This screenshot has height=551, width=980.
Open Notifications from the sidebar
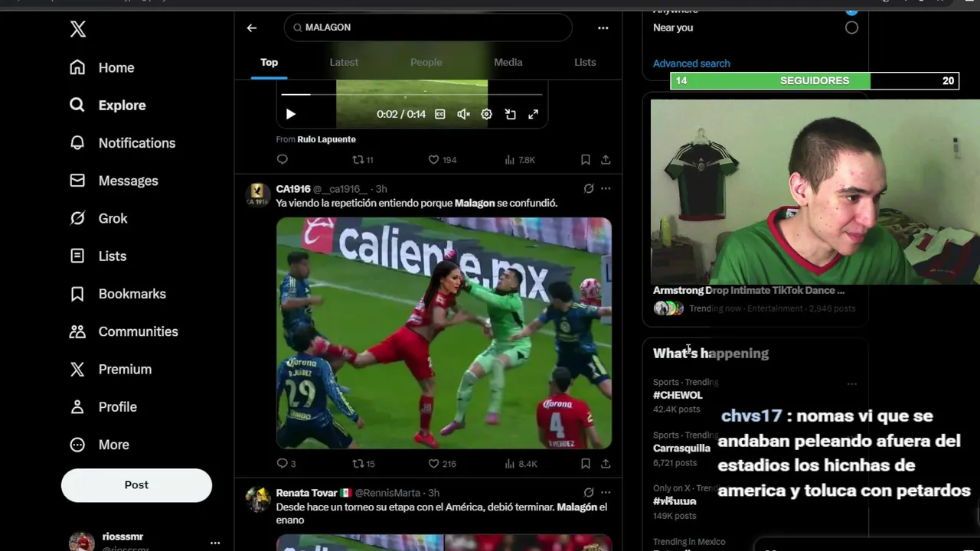coord(122,143)
